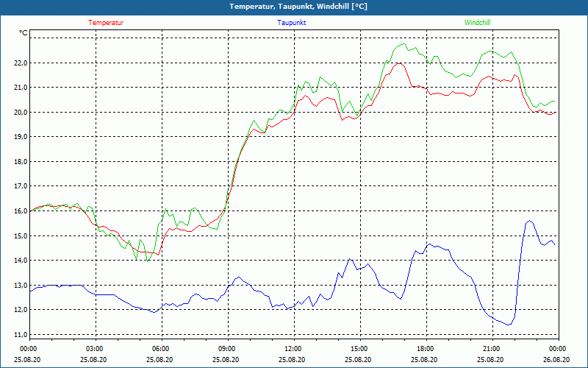The image size is (588, 368).
Task: Select the red 'Temperatur' legend label
Action: click(106, 23)
